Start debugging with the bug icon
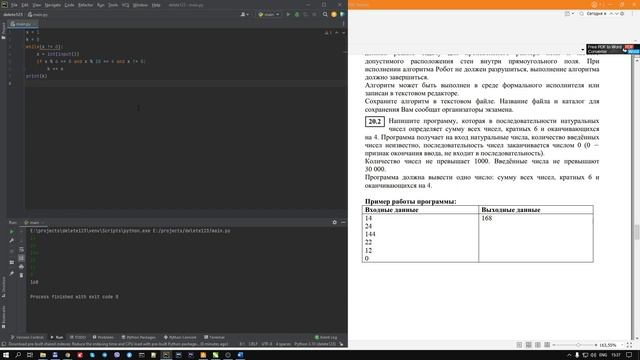This screenshot has width=640, height=360. click(297, 14)
